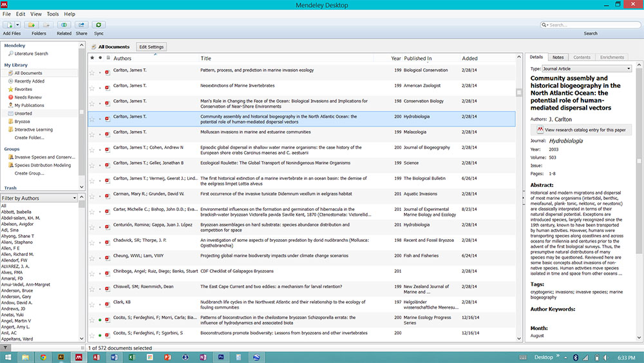Open the Interactive Learning folder
Viewport: 644px width, 363px height.
tap(33, 130)
